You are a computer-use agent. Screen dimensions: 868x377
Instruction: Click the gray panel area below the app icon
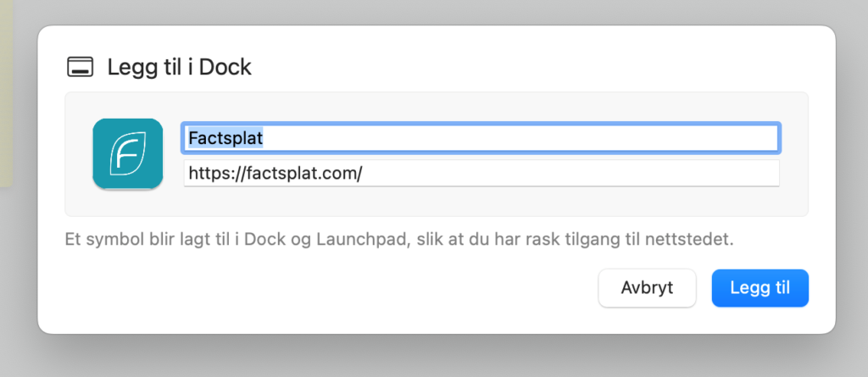(x=127, y=203)
